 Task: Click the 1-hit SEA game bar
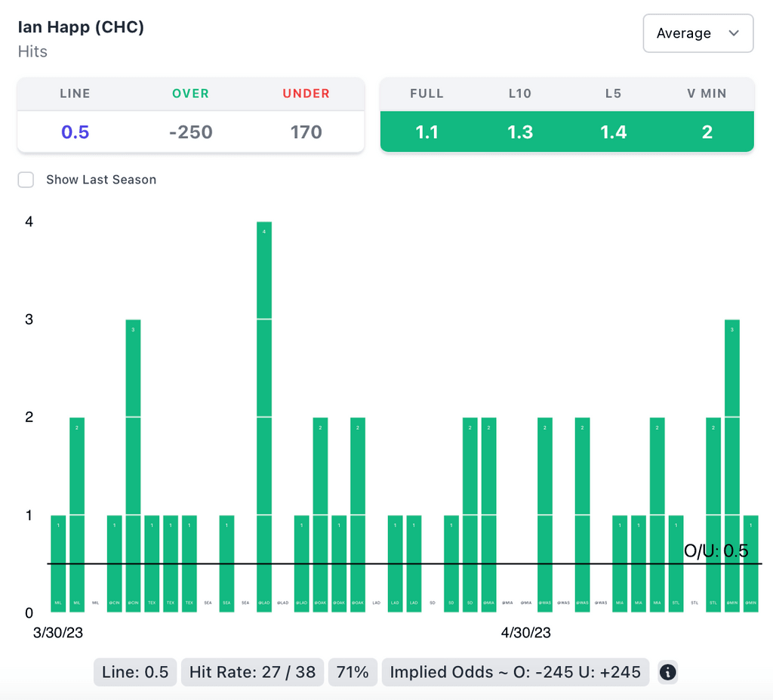click(x=226, y=563)
